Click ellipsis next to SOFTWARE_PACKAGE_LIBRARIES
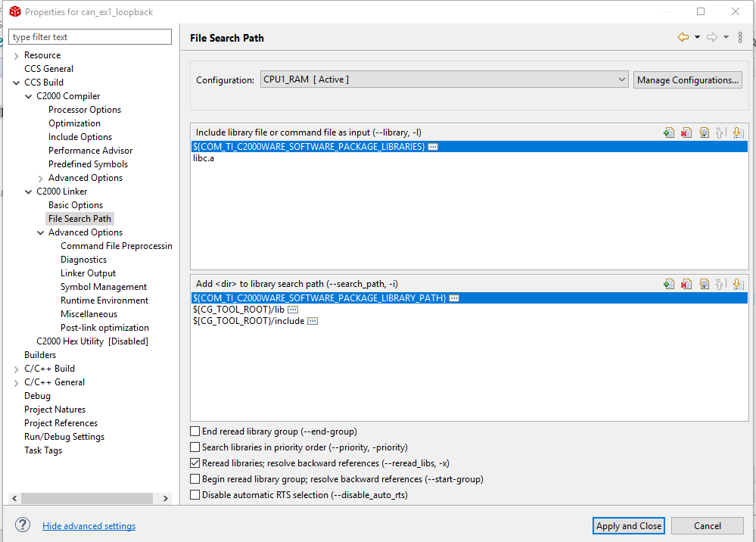This screenshot has height=542, width=756. (x=433, y=147)
